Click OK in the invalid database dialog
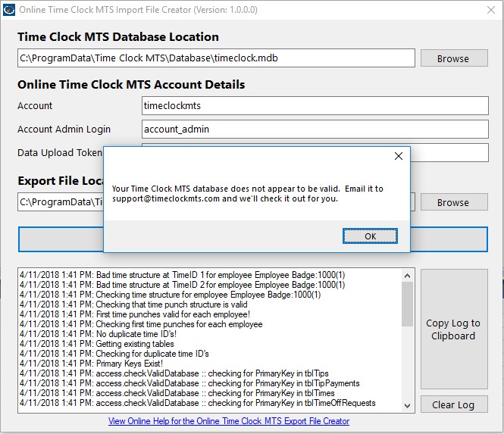The width and height of the screenshot is (504, 434). (x=370, y=236)
